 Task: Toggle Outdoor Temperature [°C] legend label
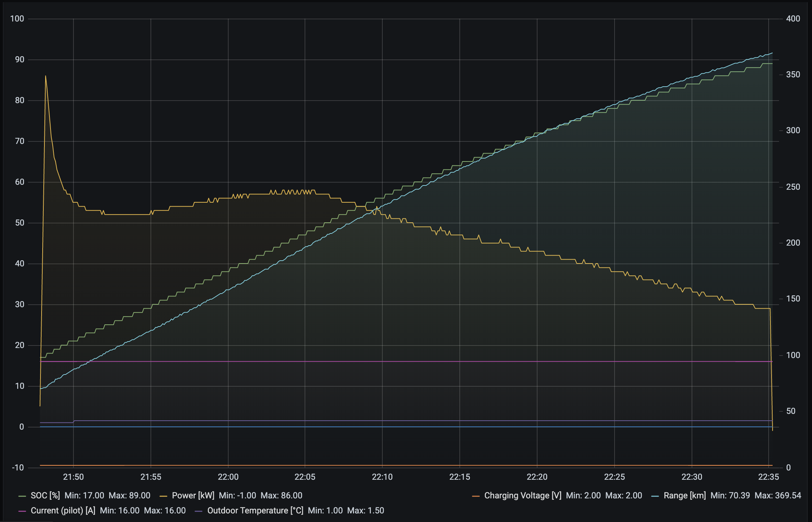(255, 511)
